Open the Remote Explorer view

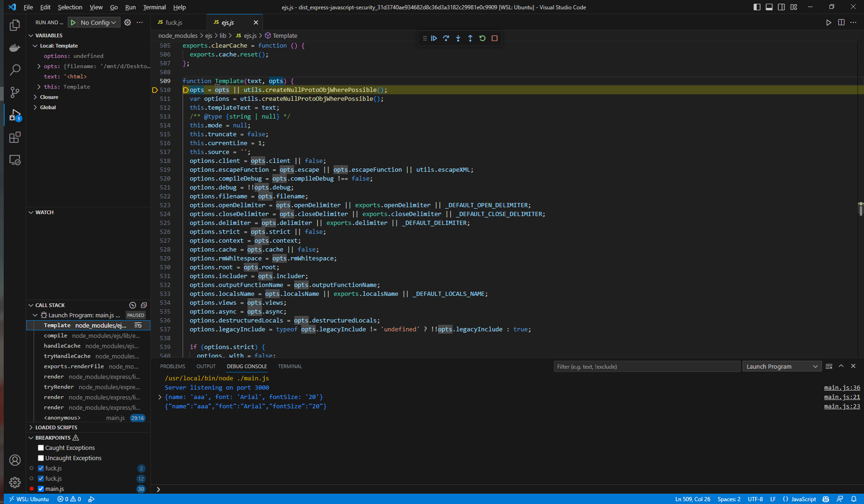coord(15,160)
